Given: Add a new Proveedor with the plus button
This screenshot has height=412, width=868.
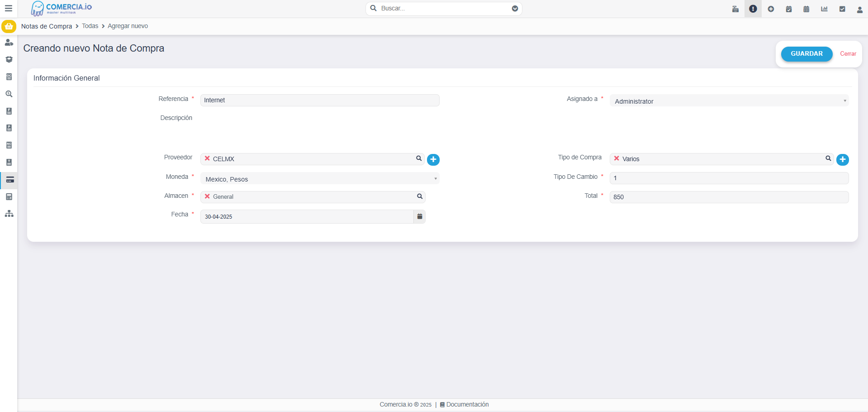Looking at the screenshot, I should pos(433,159).
